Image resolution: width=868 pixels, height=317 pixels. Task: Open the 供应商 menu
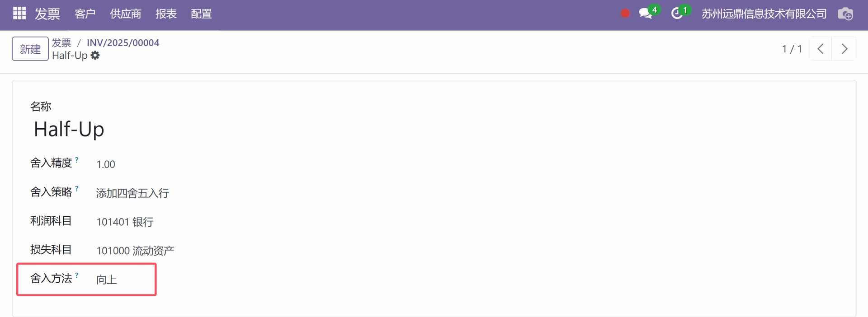coord(126,14)
